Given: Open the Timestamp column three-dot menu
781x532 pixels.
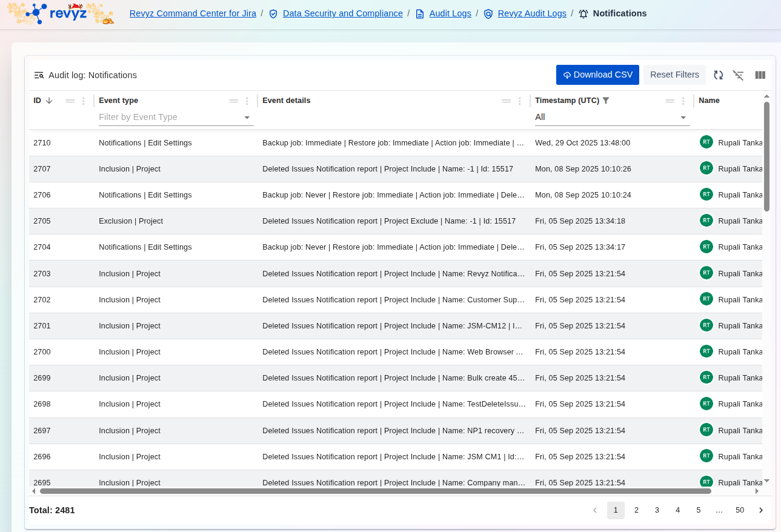Looking at the screenshot, I should 683,101.
